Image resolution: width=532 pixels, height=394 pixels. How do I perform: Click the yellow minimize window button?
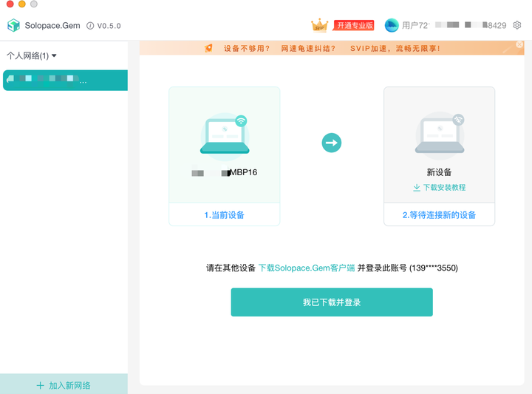pos(22,4)
